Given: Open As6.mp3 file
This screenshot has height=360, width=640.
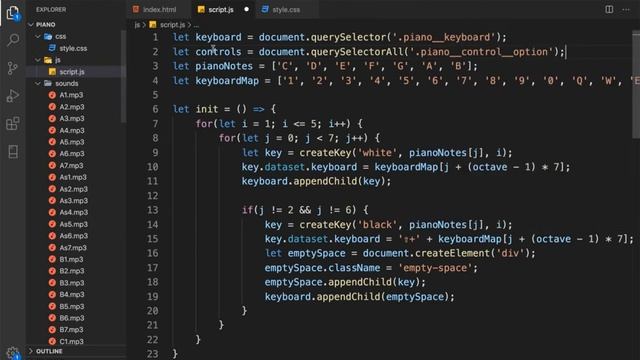Looking at the screenshot, I should pos(73,236).
